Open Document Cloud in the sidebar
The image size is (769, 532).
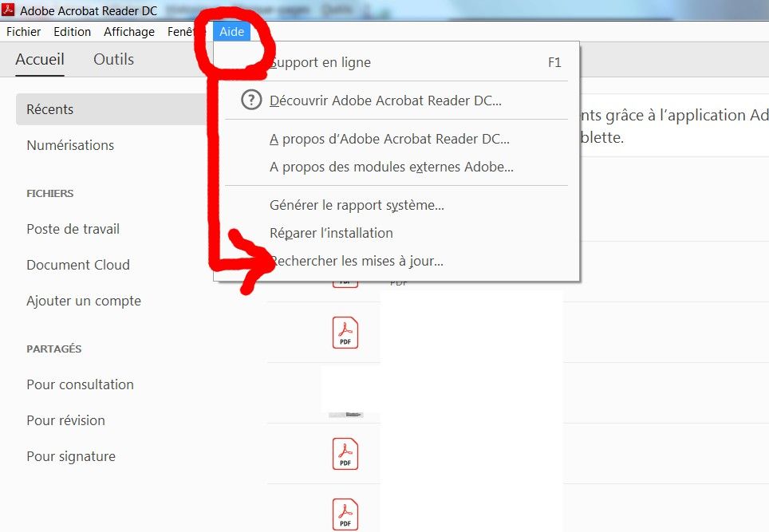78,265
